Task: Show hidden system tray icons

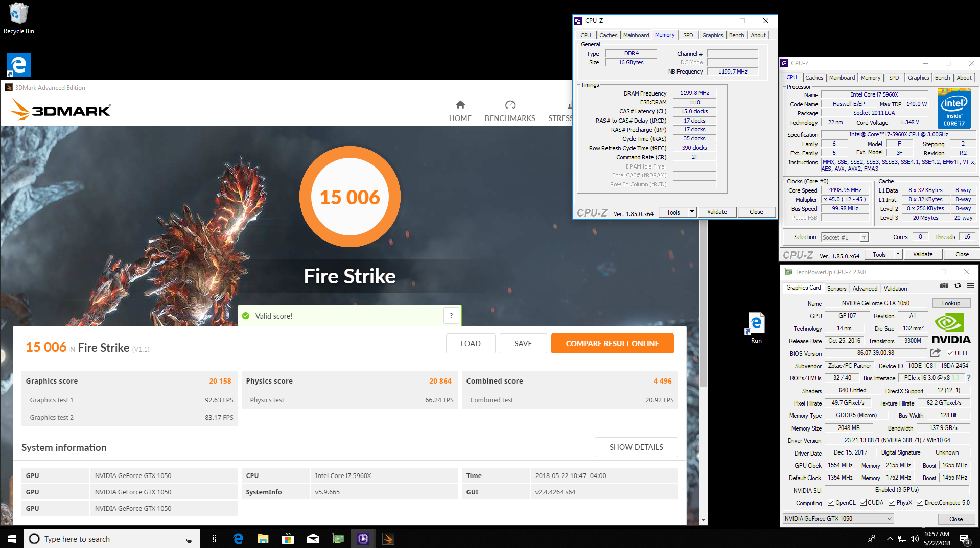Action: pos(890,539)
